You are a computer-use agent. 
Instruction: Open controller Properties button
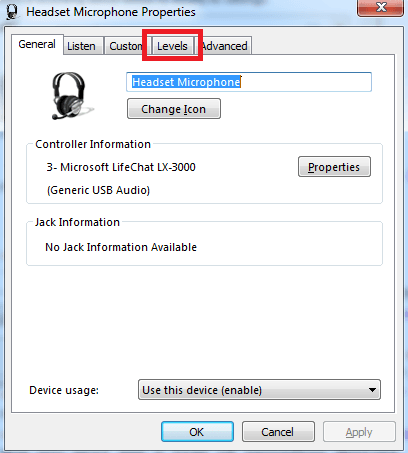coord(334,167)
